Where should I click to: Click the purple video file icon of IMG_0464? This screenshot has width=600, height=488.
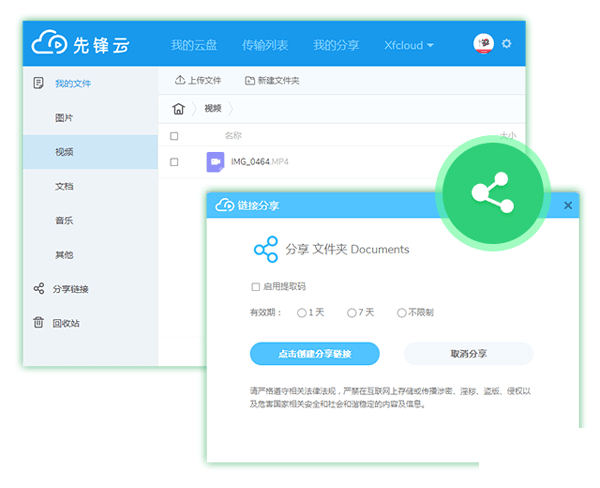click(x=215, y=162)
